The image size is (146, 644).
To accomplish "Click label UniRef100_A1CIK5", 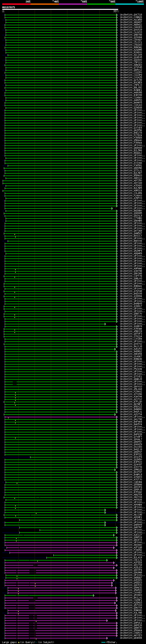I will [x=131, y=55].
